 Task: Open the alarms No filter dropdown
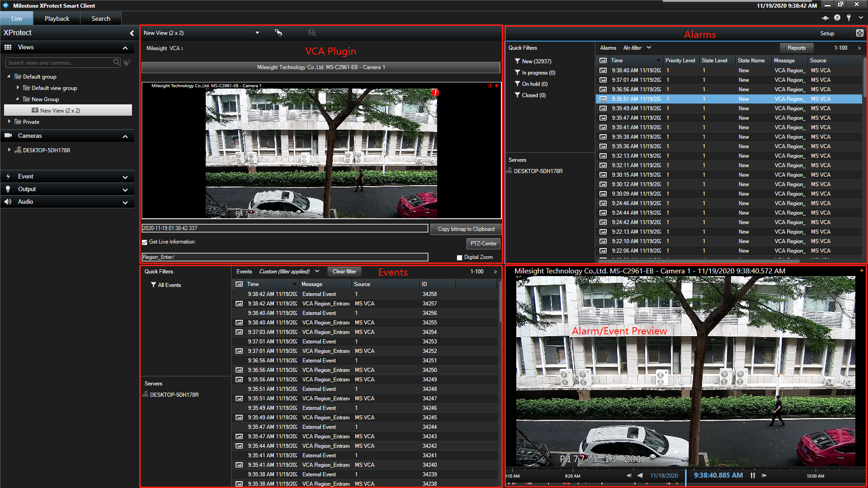click(649, 47)
